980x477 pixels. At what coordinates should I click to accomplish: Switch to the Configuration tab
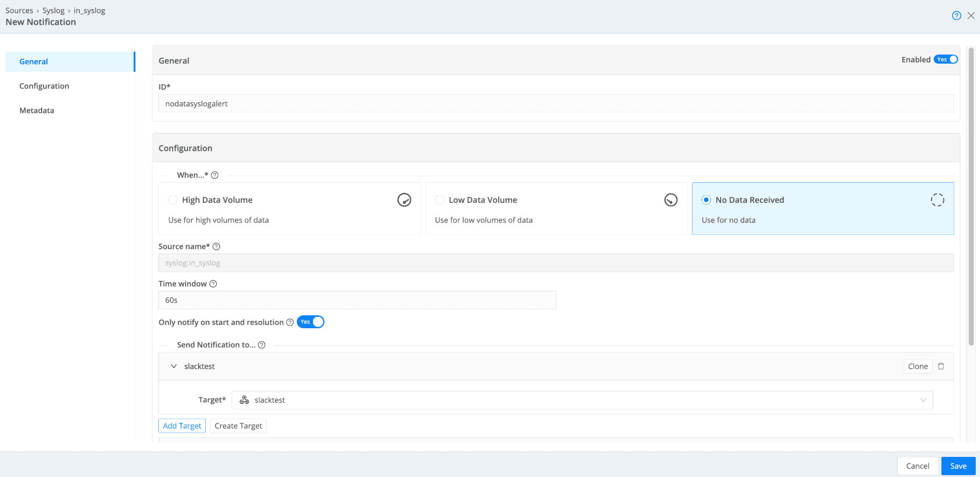click(44, 86)
